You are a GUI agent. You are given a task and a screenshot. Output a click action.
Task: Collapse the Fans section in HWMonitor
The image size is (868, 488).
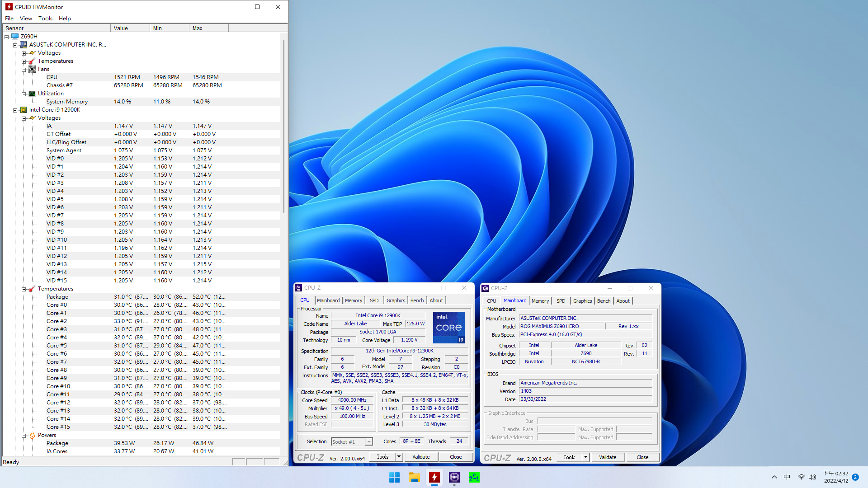tap(24, 69)
